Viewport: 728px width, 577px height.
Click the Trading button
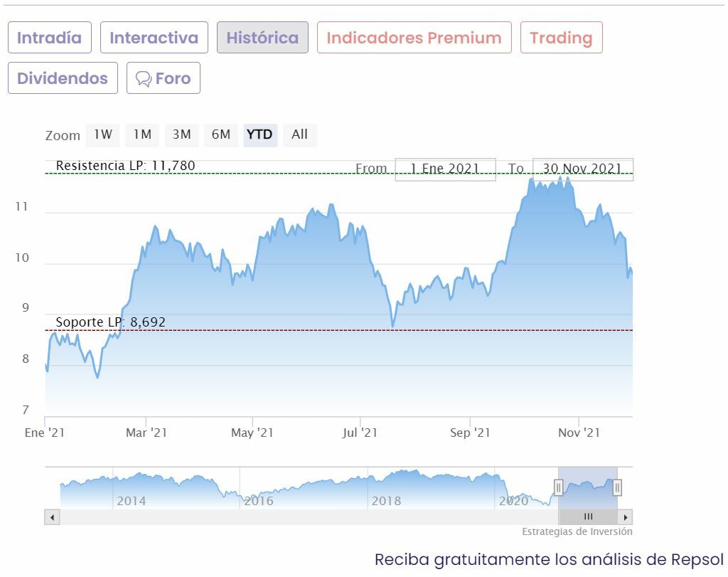(x=561, y=38)
